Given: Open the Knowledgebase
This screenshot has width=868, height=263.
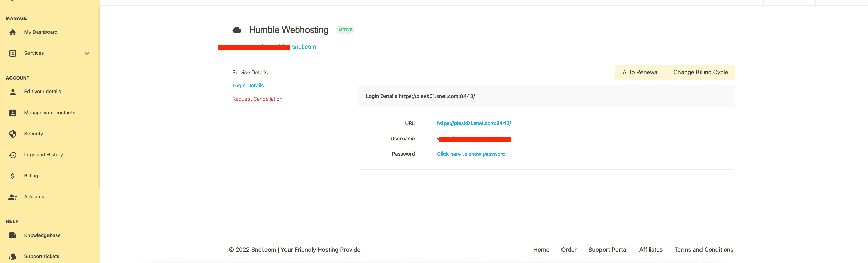Looking at the screenshot, I should pyautogui.click(x=42, y=235).
